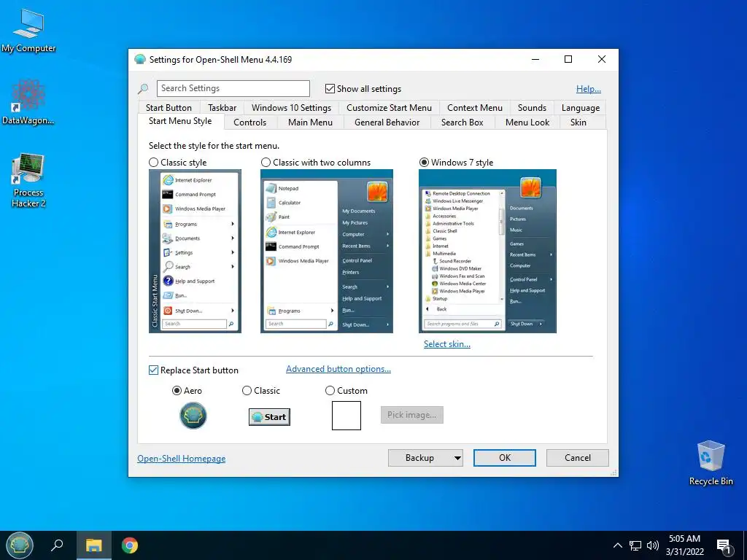The height and width of the screenshot is (560, 747).
Task: Open the DataWagon desktop shortcut
Action: click(28, 102)
